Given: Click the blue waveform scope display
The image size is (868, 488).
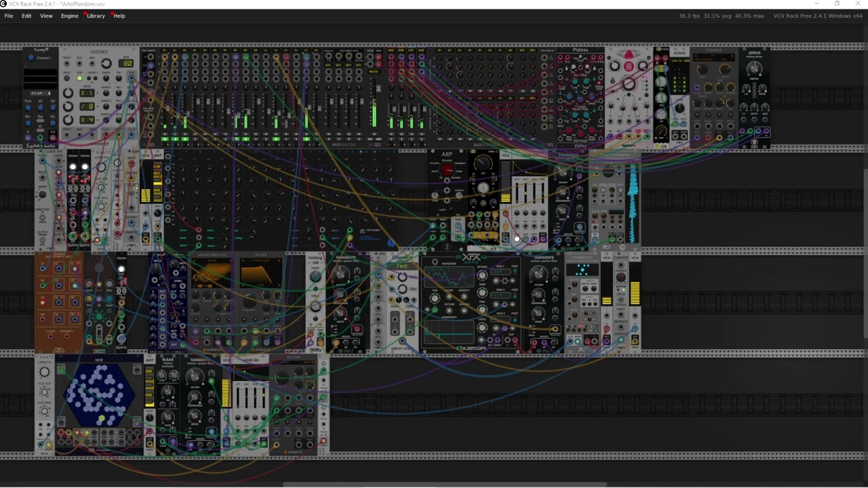Looking at the screenshot, I should point(633,203).
